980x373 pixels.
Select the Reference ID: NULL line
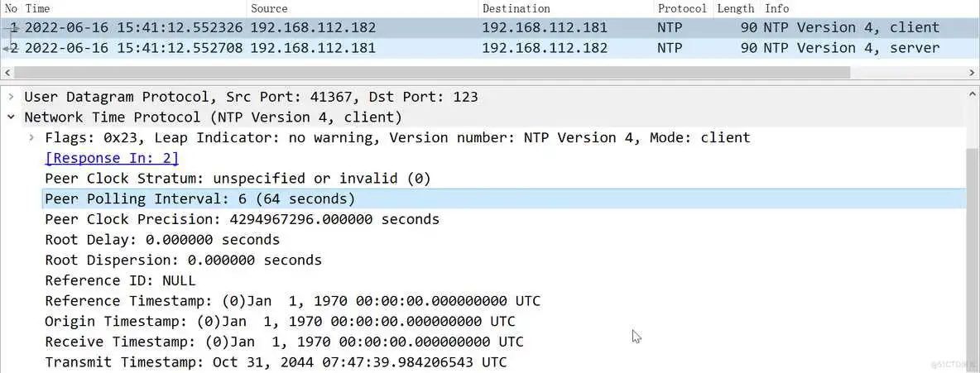click(120, 280)
